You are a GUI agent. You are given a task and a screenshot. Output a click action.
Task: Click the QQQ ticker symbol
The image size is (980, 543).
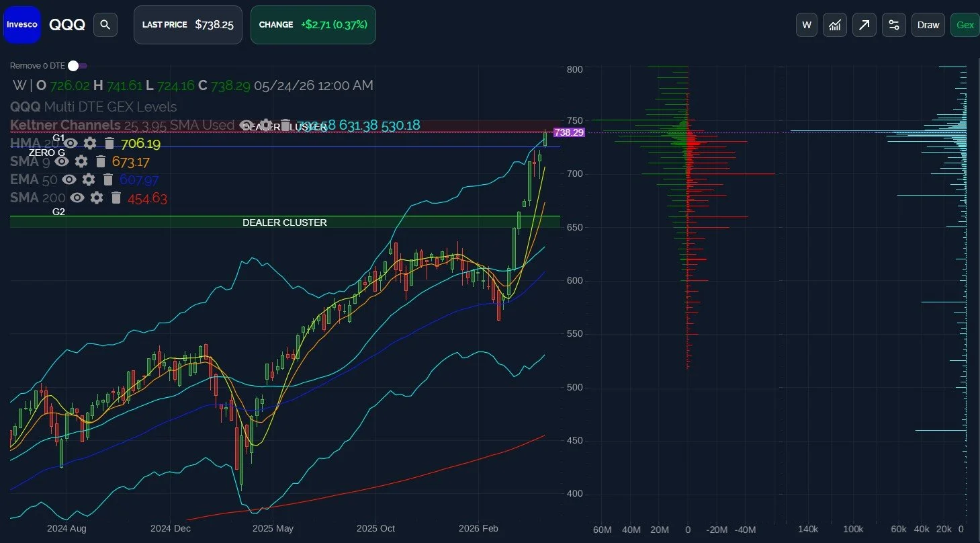[67, 25]
